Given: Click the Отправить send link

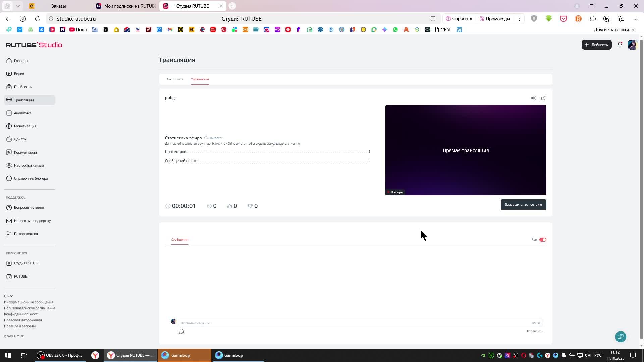Looking at the screenshot, I should (x=534, y=331).
